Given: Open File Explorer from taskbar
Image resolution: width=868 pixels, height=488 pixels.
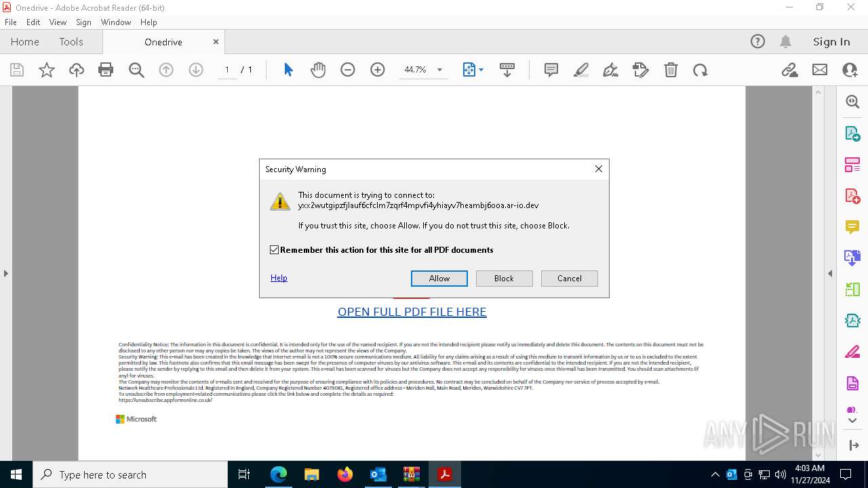Looking at the screenshot, I should (x=312, y=474).
